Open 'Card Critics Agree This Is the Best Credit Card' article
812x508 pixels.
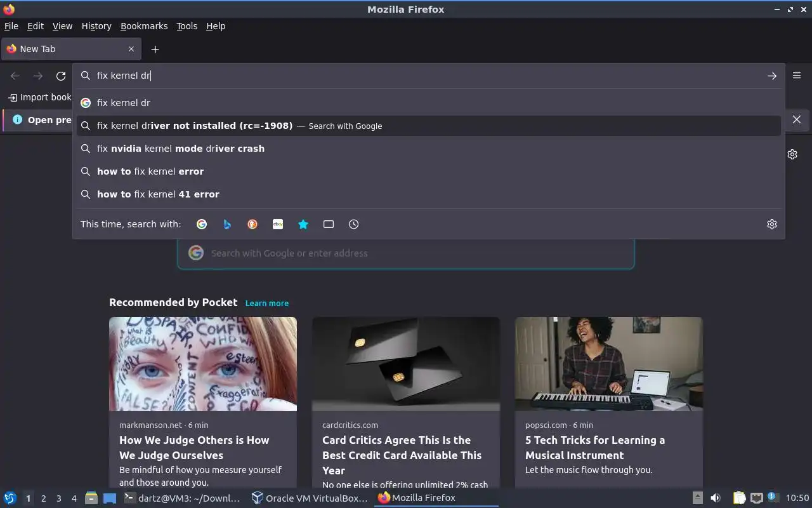[x=402, y=455]
